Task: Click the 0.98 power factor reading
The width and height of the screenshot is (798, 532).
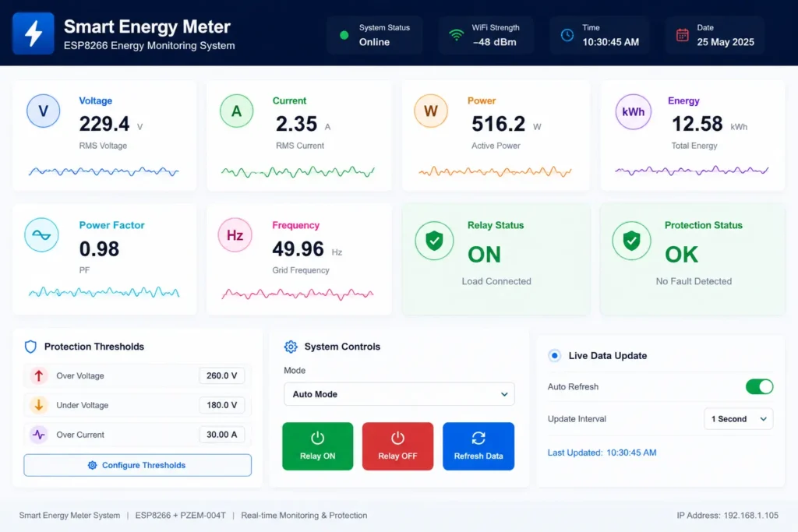Action: (99, 248)
